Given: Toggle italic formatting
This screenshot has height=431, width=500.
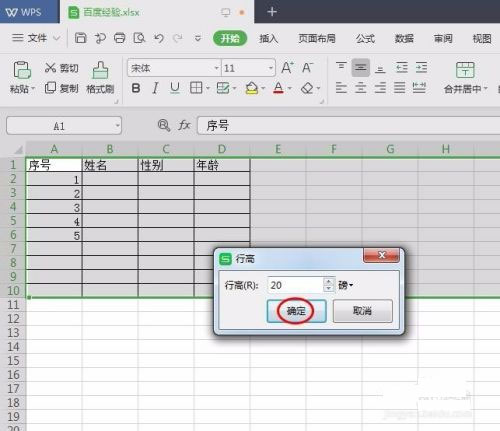Looking at the screenshot, I should (155, 88).
